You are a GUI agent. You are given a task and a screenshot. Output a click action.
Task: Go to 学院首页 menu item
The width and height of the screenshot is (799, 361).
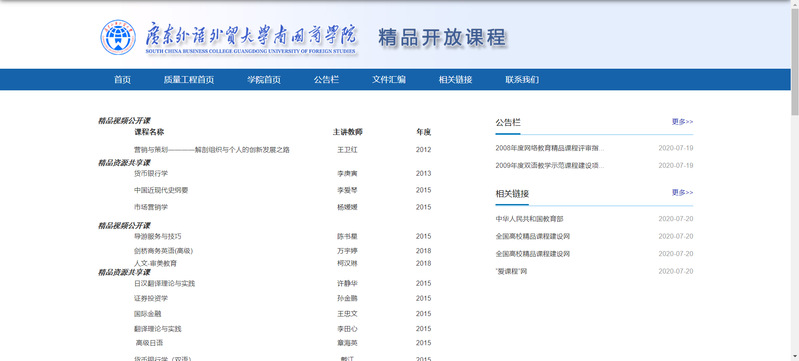264,80
